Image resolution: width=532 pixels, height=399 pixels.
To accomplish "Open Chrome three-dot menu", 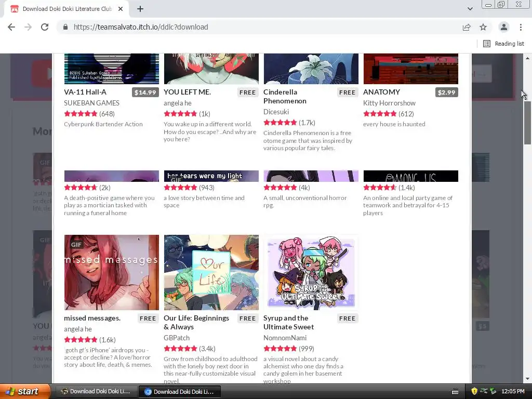I will (521, 27).
